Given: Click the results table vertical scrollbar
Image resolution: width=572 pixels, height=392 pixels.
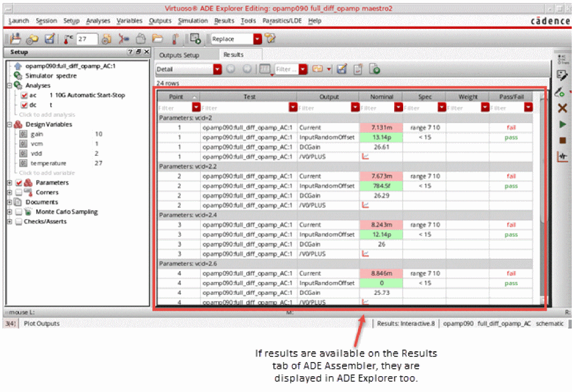Looking at the screenshot, I should (543, 197).
